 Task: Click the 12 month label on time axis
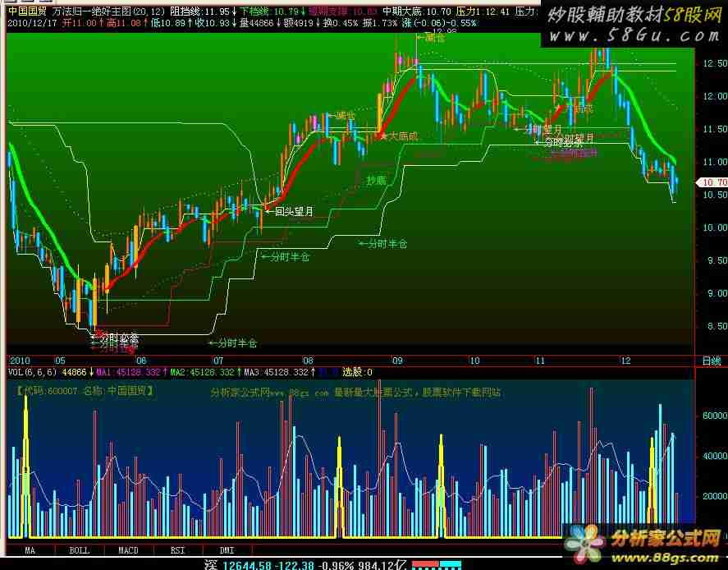click(x=625, y=361)
